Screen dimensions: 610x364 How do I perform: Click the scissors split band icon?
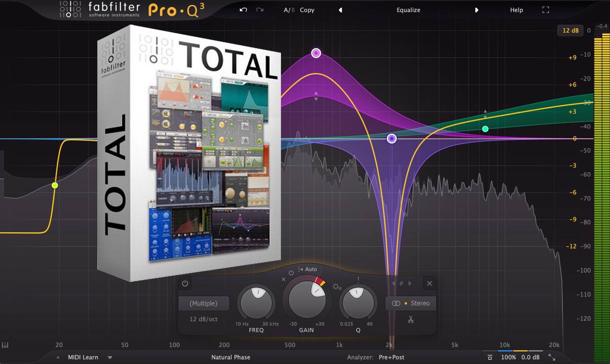click(x=410, y=319)
